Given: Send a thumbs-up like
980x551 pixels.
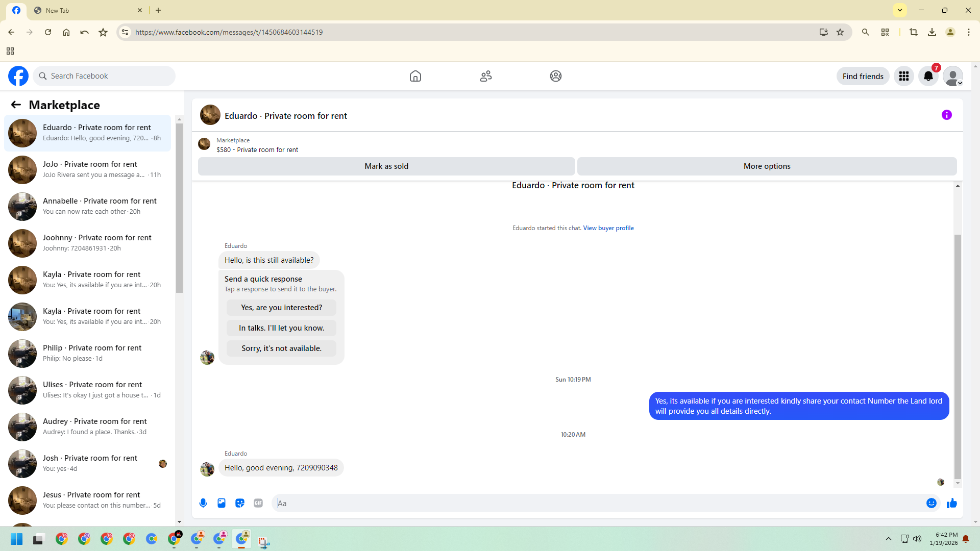Looking at the screenshot, I should 951,503.
